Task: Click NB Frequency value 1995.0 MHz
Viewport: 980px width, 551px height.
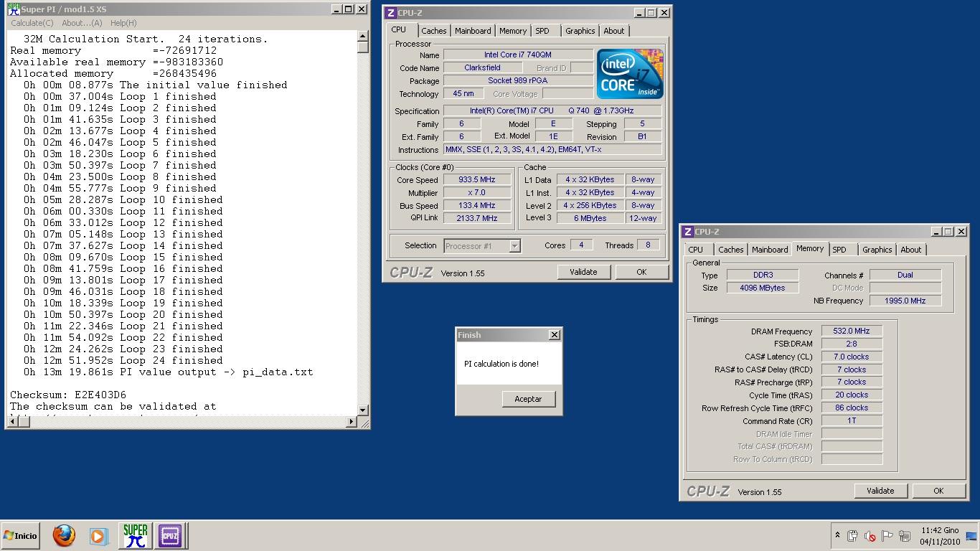Action: click(905, 301)
